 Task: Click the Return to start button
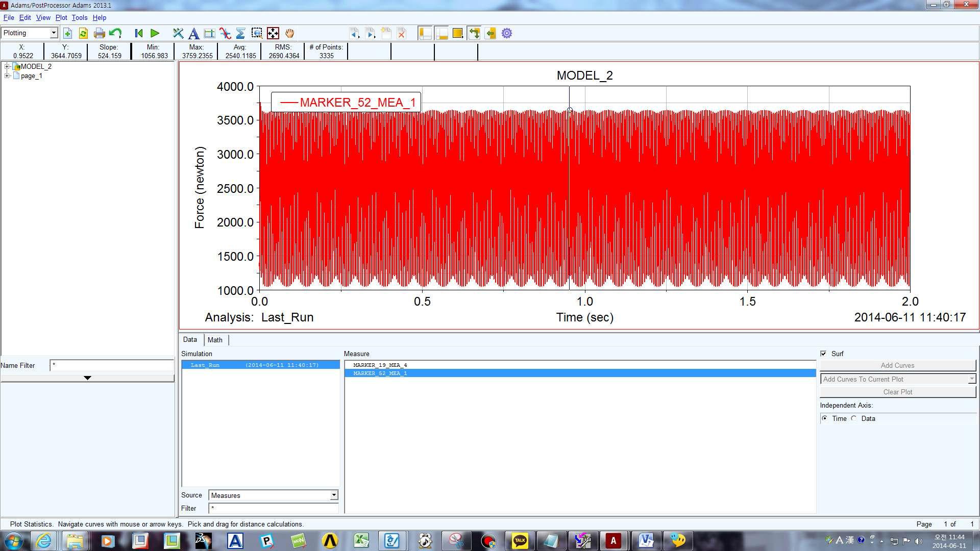point(138,33)
